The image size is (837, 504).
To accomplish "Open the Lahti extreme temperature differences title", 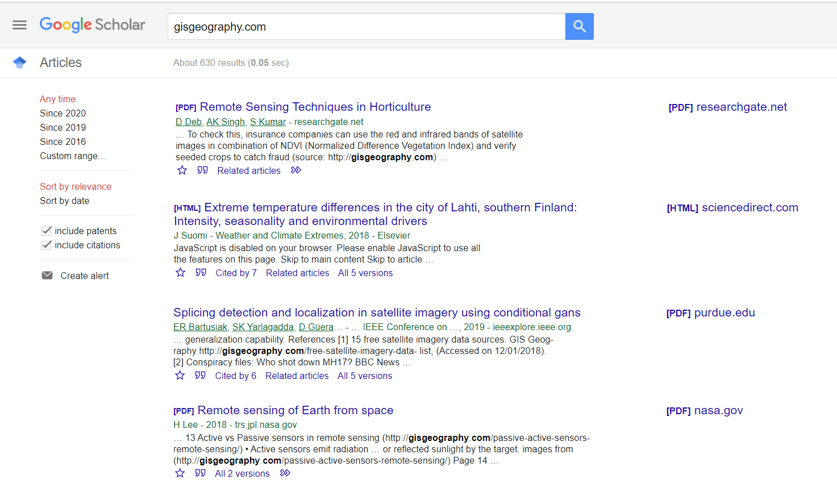I will tap(376, 214).
